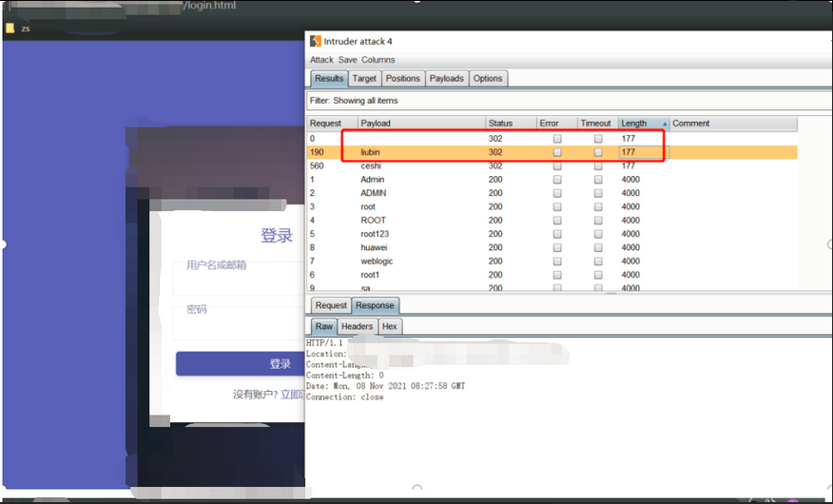The width and height of the screenshot is (833, 504).
Task: Toggle the Error checkbox in huawei row
Action: (556, 247)
